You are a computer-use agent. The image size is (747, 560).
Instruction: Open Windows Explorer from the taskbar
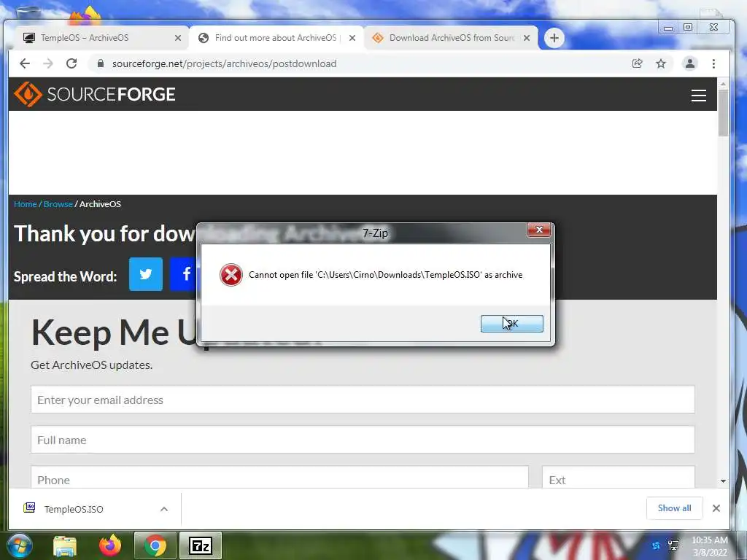65,546
